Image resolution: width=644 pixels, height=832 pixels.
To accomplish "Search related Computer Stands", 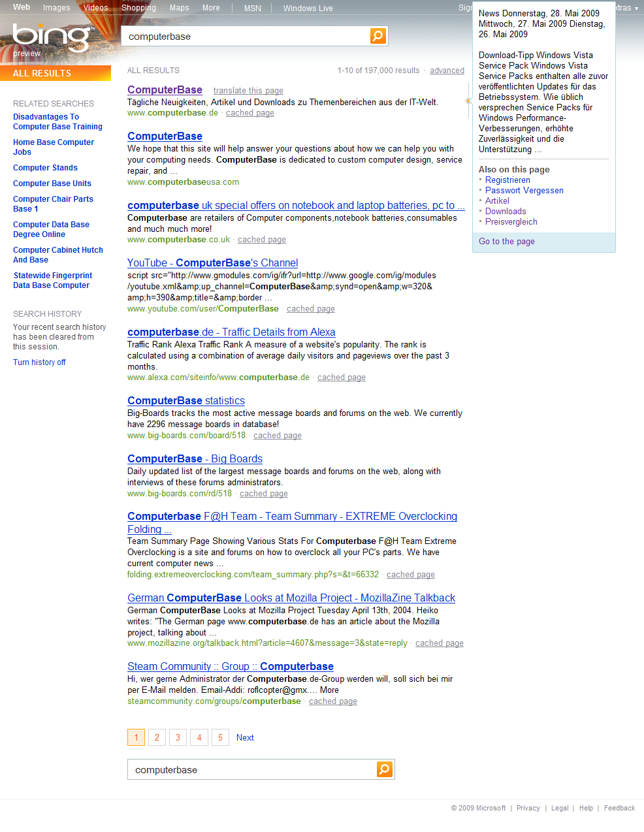I will tap(45, 168).
